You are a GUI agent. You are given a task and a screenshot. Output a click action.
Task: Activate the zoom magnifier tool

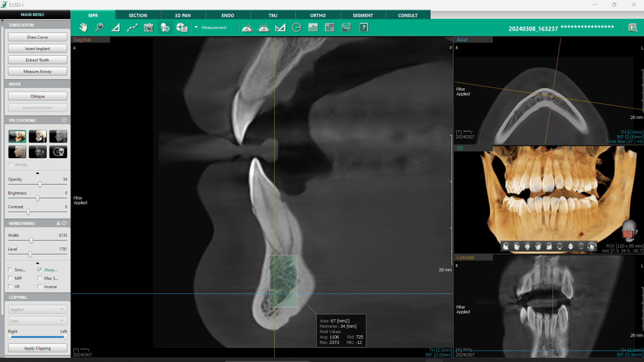(99, 27)
